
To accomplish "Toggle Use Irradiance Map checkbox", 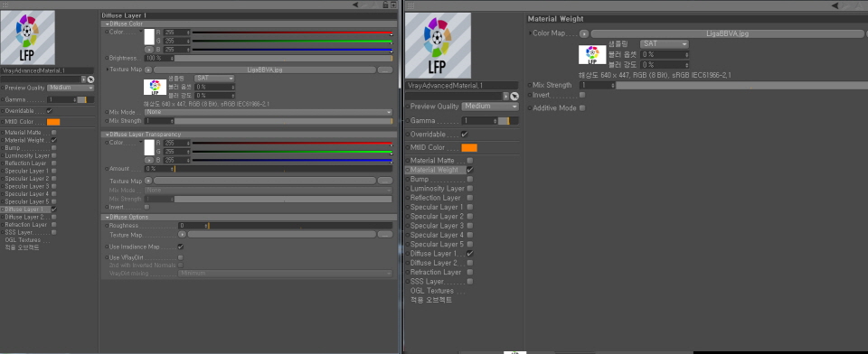I will click(181, 247).
